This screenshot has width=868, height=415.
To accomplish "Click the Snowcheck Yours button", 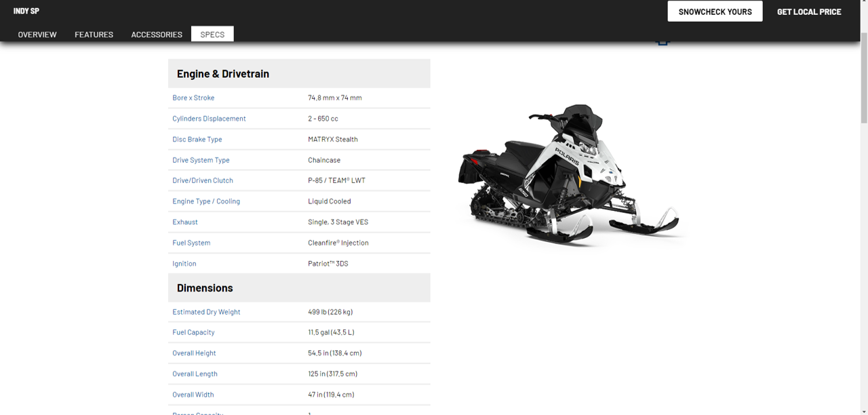I will click(715, 12).
